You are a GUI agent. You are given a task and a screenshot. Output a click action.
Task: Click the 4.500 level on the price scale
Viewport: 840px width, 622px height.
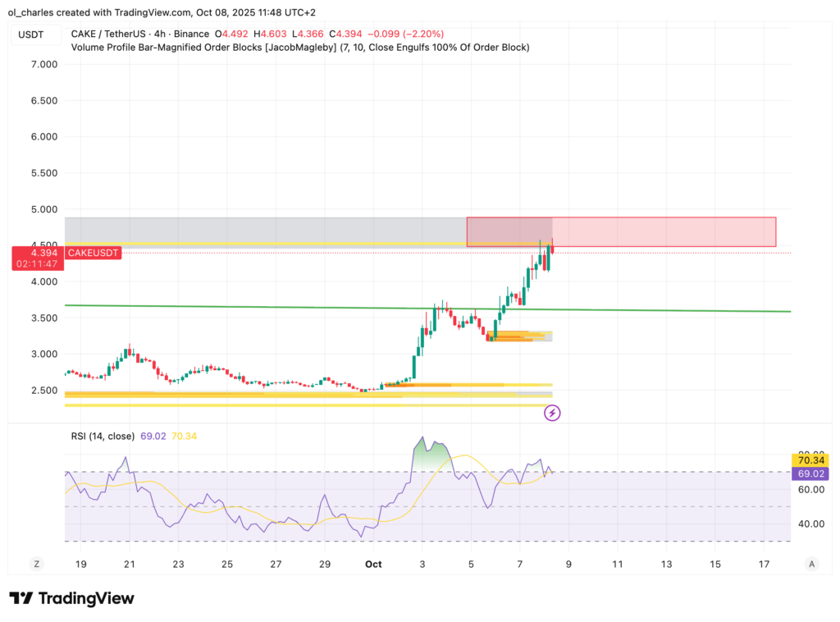tap(47, 245)
